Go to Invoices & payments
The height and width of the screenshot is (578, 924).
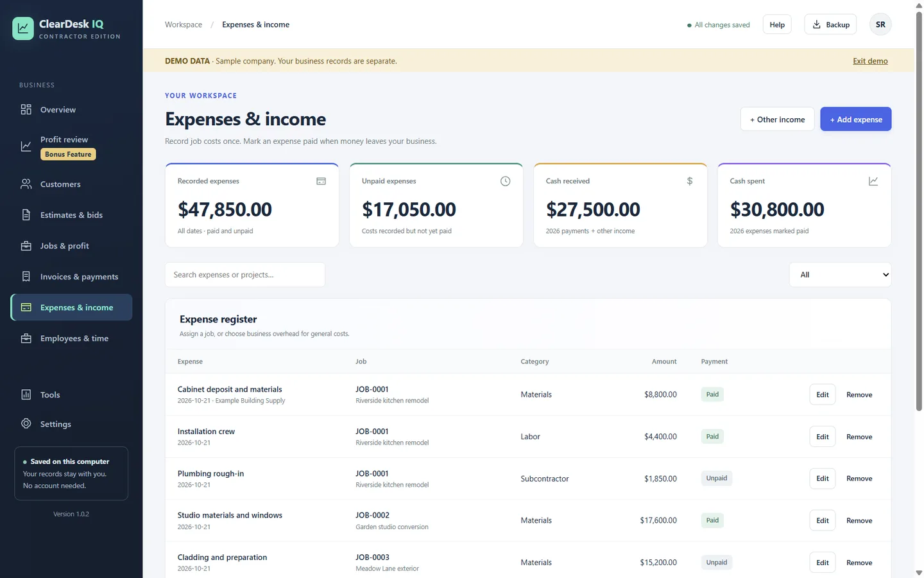(79, 277)
